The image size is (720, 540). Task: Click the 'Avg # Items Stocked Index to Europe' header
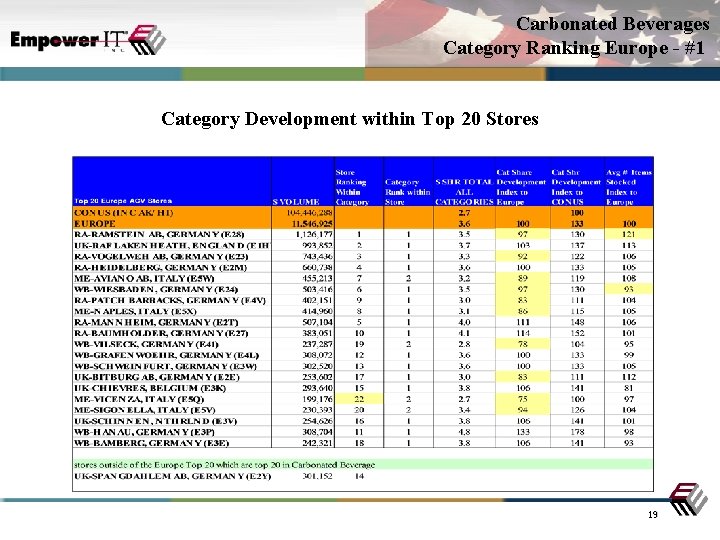pyautogui.click(x=629, y=187)
